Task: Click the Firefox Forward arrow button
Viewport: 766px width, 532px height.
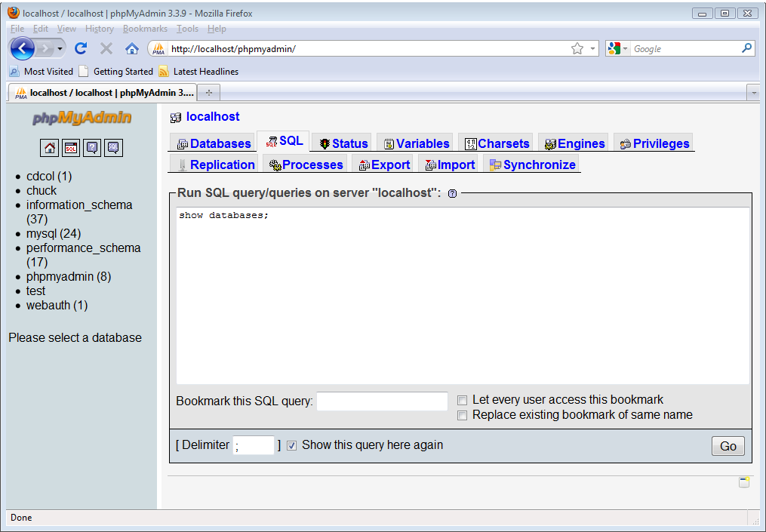Action: tap(45, 48)
